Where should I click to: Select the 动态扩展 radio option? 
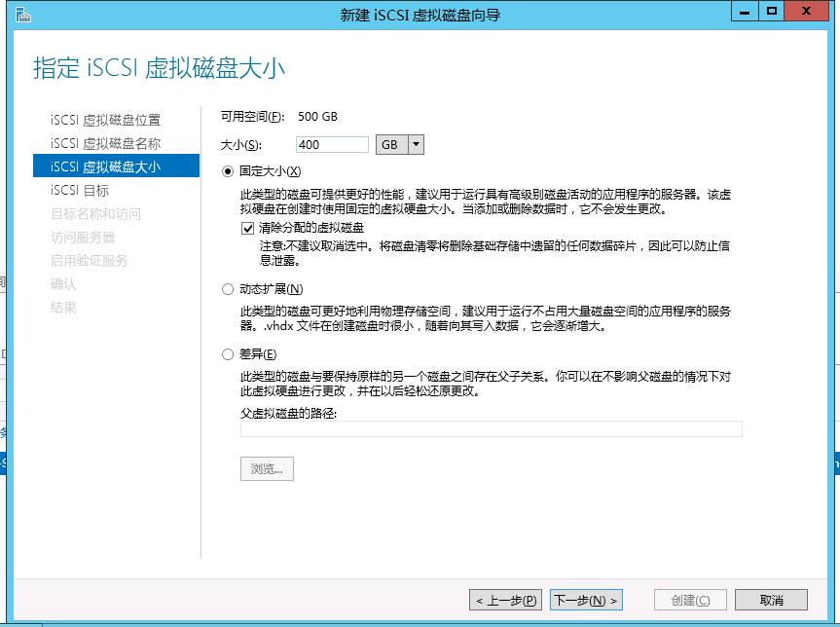(228, 289)
